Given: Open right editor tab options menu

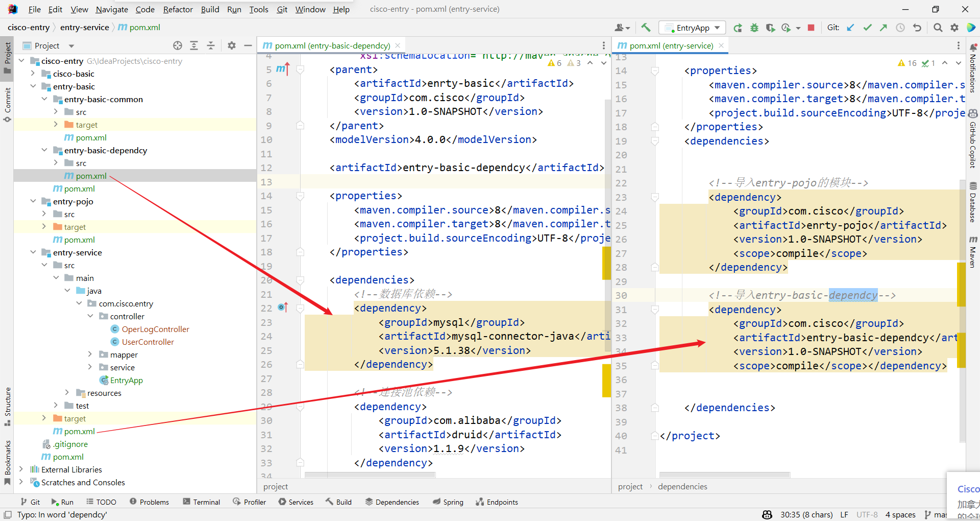Looking at the screenshot, I should click(958, 45).
